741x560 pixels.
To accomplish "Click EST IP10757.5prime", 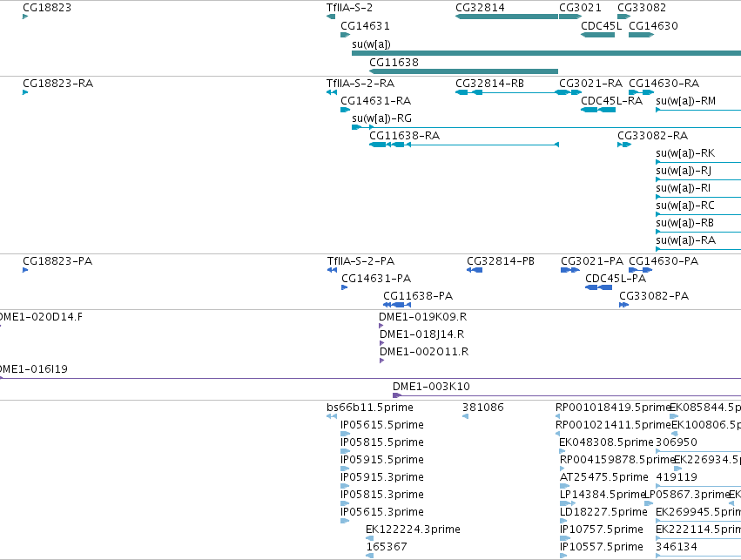I will click(602, 530).
